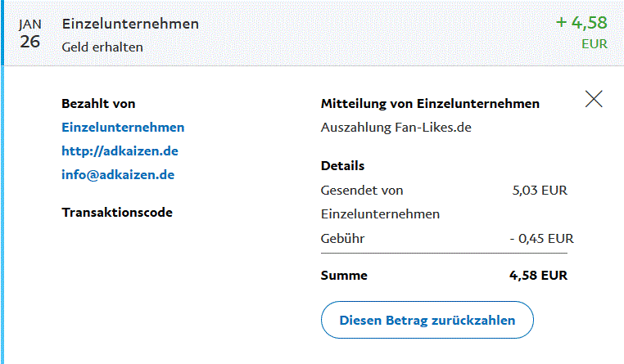
Task: Select the Bezahlt von heading
Action: pos(98,103)
